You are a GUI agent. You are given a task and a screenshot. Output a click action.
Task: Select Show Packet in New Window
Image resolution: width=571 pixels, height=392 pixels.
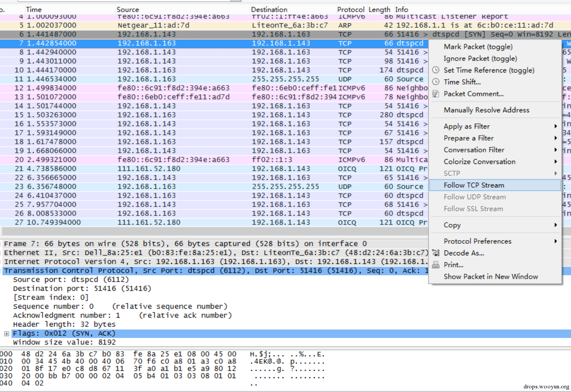pos(490,276)
